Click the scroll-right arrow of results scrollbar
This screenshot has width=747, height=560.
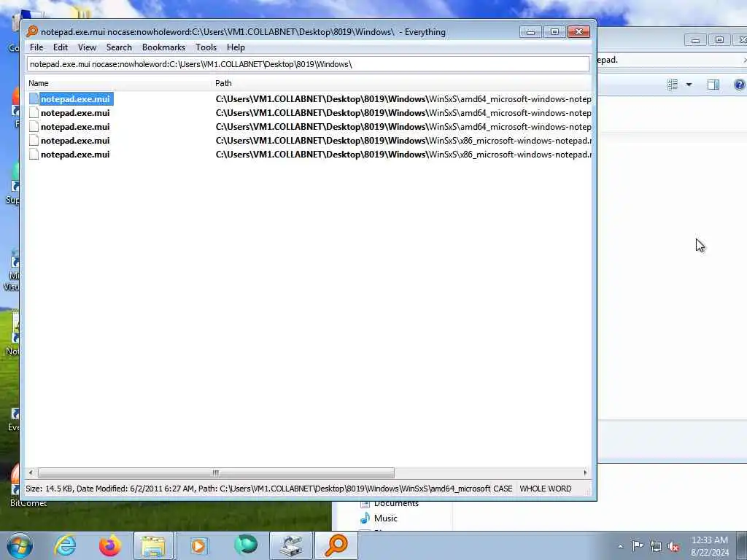pos(586,472)
